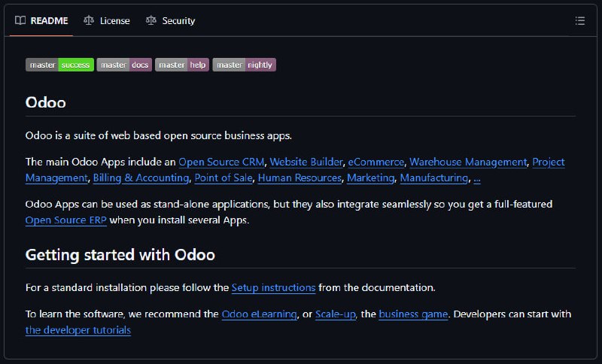Open the Open Source CRM link
This screenshot has height=364, width=602.
(221, 162)
